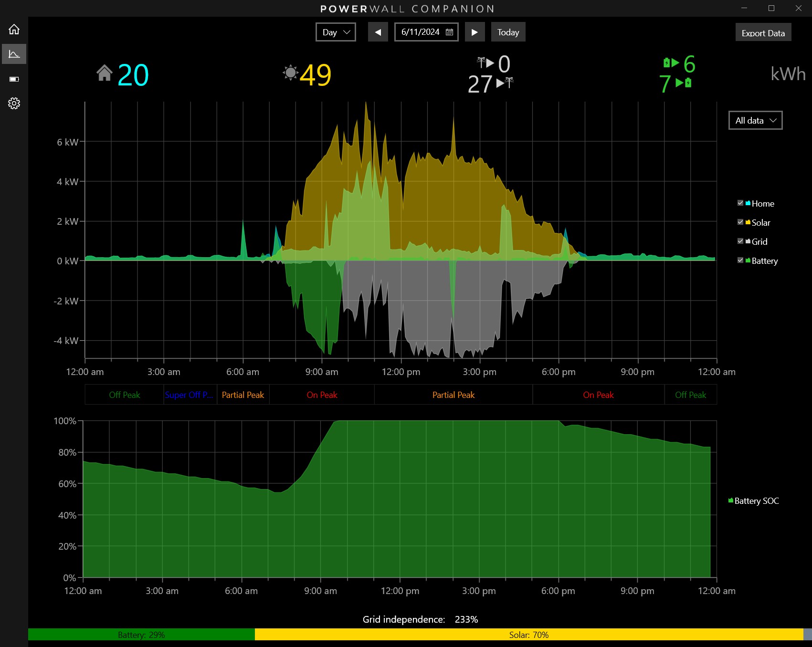The image size is (812, 647).
Task: Open the calendar date picker icon
Action: click(449, 32)
